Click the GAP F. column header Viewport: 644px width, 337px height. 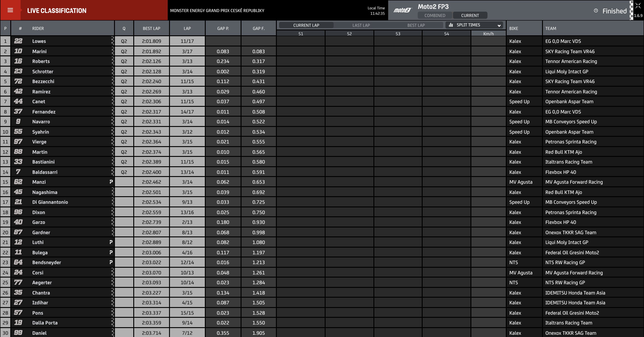click(x=258, y=28)
